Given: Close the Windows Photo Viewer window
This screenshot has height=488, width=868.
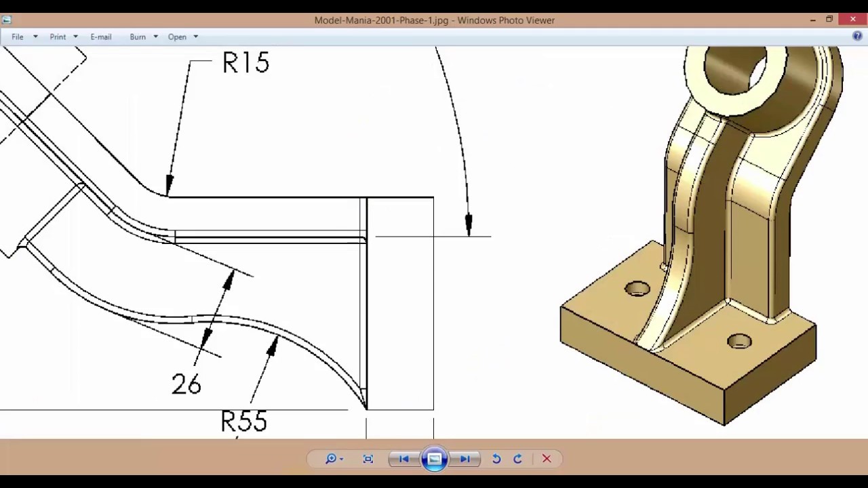Looking at the screenshot, I should [x=852, y=20].
